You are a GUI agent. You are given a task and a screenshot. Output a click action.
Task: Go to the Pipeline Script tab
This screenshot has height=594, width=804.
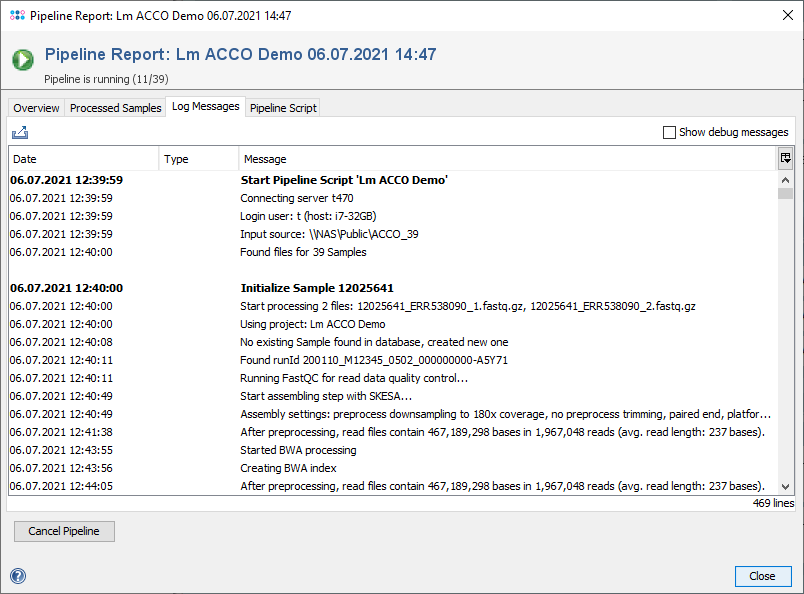point(283,108)
